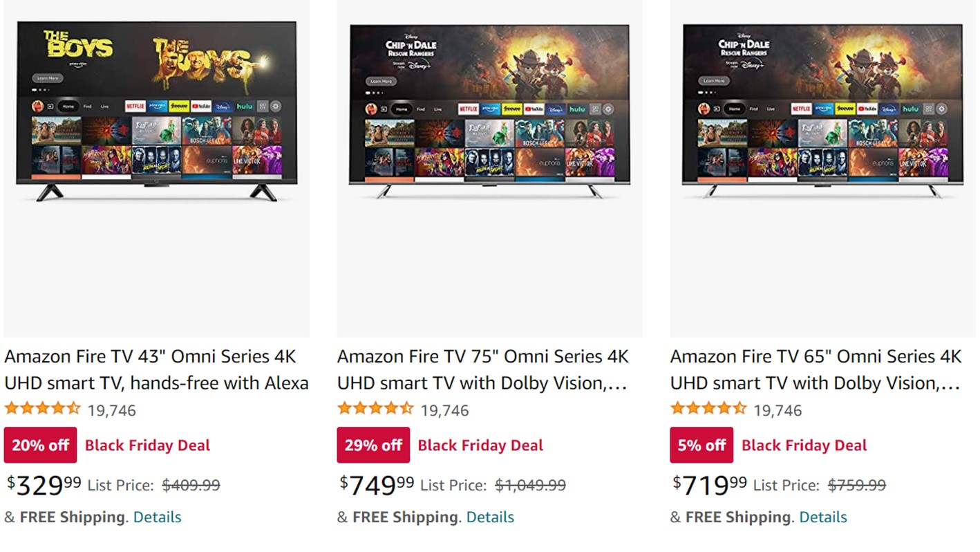The image size is (980, 552).
Task: Open the 19,746 reviews for the 75" TV
Action: (x=445, y=410)
